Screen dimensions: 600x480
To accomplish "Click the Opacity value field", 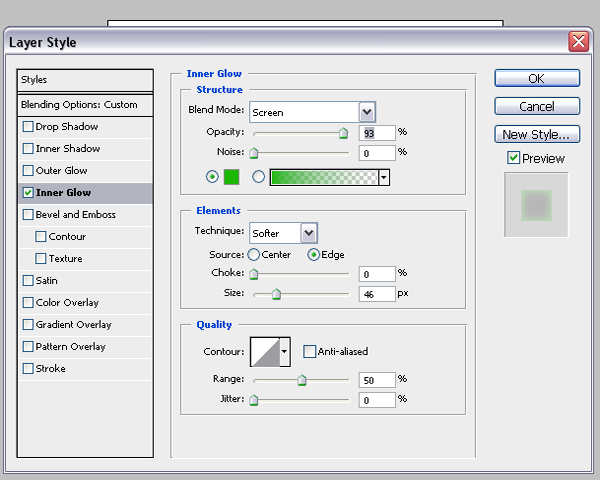I will coord(377,133).
